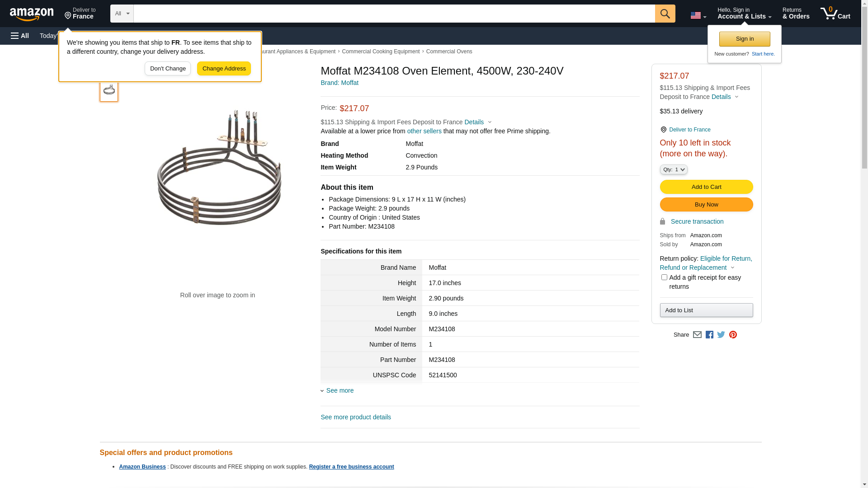Open the Qty quantity dropdown
This screenshot has height=488, width=868.
coord(674,169)
